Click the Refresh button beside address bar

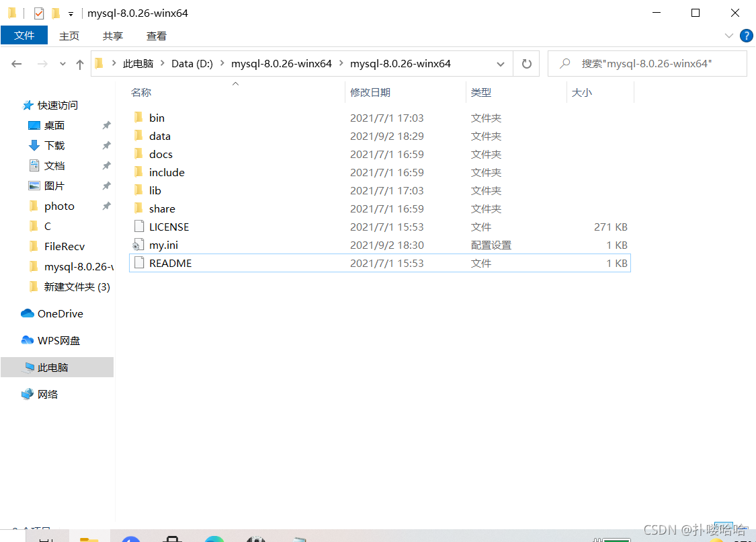click(x=527, y=64)
